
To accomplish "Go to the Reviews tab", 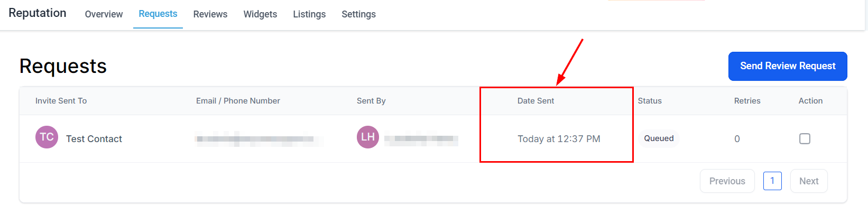I will tap(210, 14).
